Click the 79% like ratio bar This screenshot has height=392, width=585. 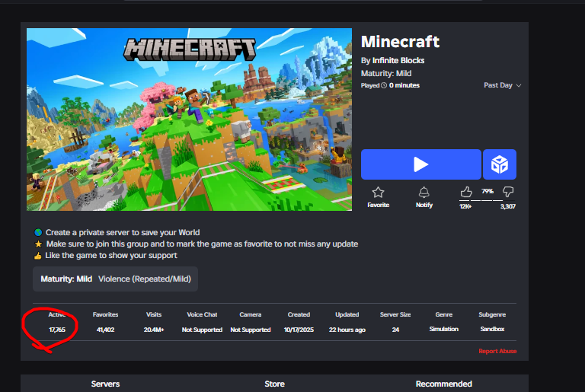487,200
